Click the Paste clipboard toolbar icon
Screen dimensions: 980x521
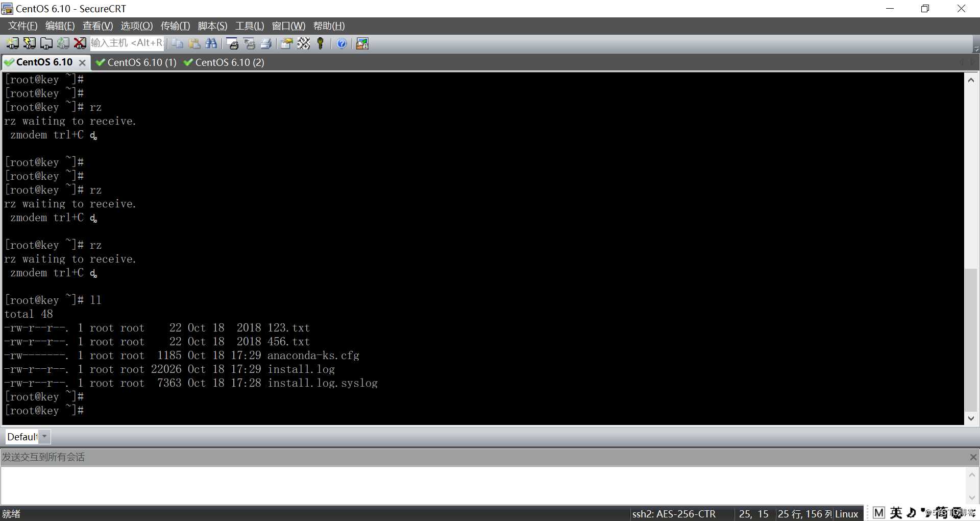click(194, 43)
